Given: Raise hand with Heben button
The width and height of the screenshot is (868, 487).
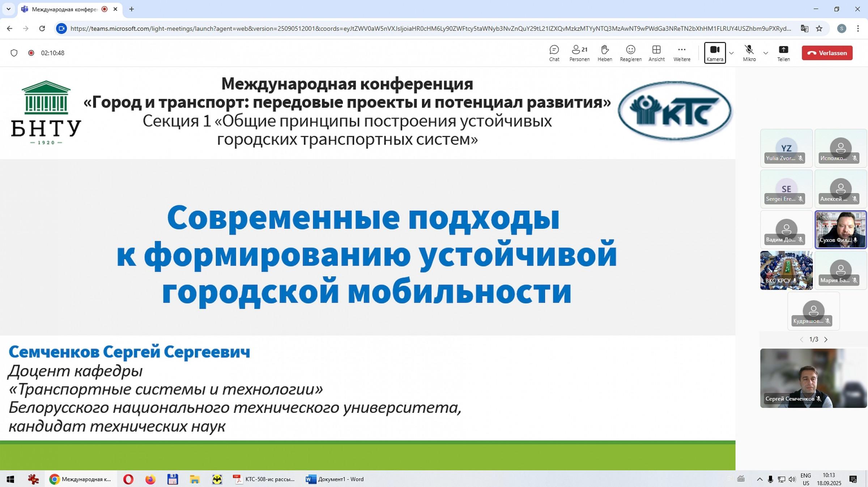Looking at the screenshot, I should tap(604, 53).
